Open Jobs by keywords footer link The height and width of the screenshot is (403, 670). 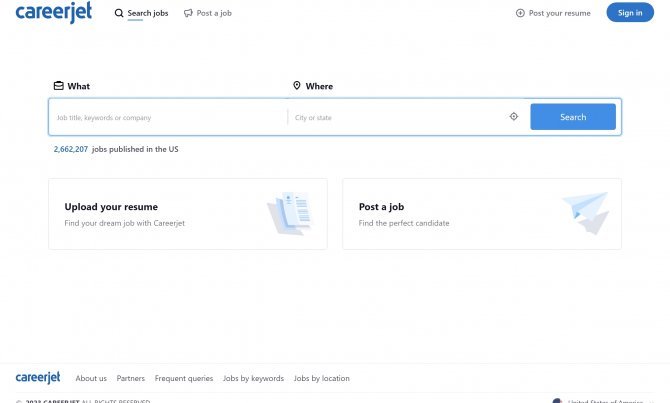click(x=253, y=378)
